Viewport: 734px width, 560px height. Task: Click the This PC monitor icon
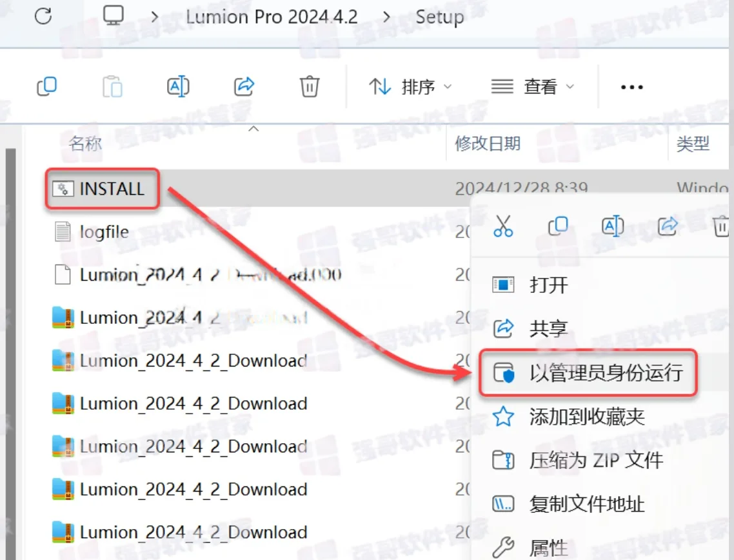click(x=114, y=15)
